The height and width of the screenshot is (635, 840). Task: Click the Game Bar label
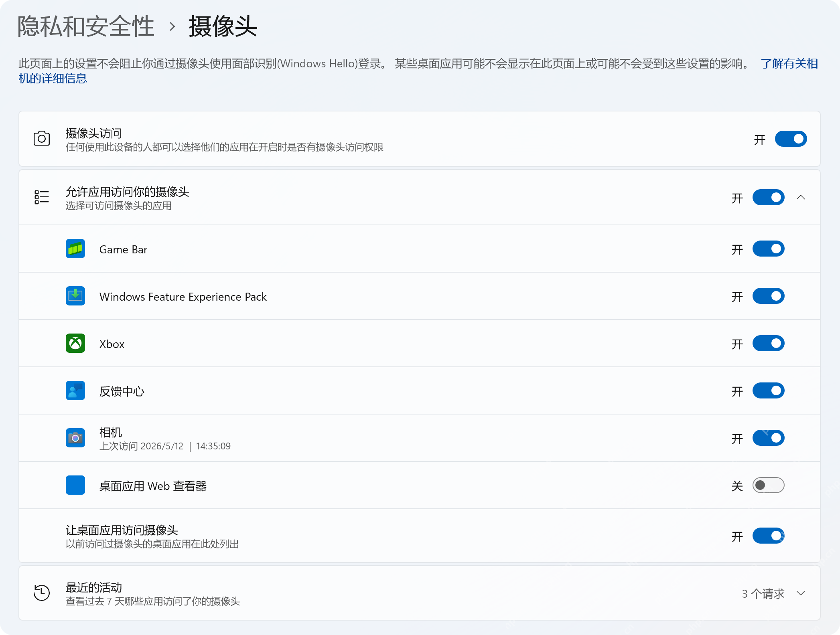point(123,249)
